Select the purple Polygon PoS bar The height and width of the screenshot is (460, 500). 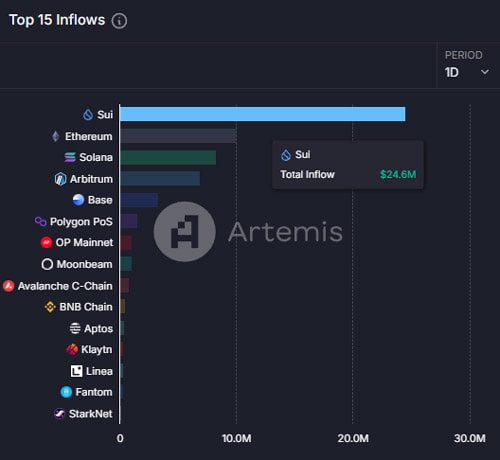click(129, 221)
